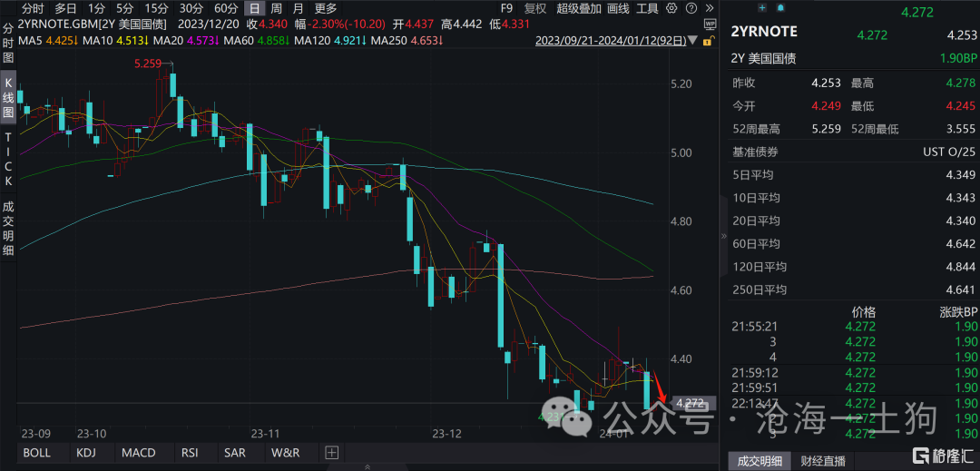Screen dimensions: 980x471
Task: Open 成交明细 tab at bottom right
Action: tap(760, 461)
